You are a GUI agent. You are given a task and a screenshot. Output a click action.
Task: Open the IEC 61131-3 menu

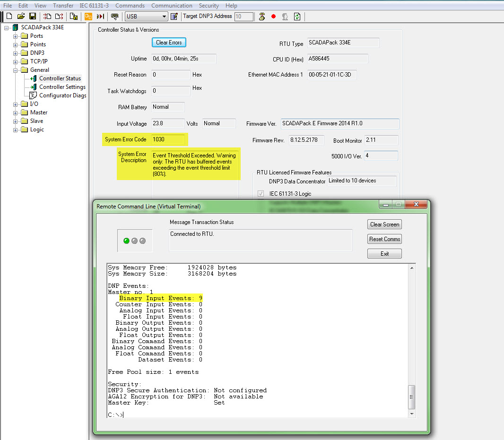(x=94, y=6)
